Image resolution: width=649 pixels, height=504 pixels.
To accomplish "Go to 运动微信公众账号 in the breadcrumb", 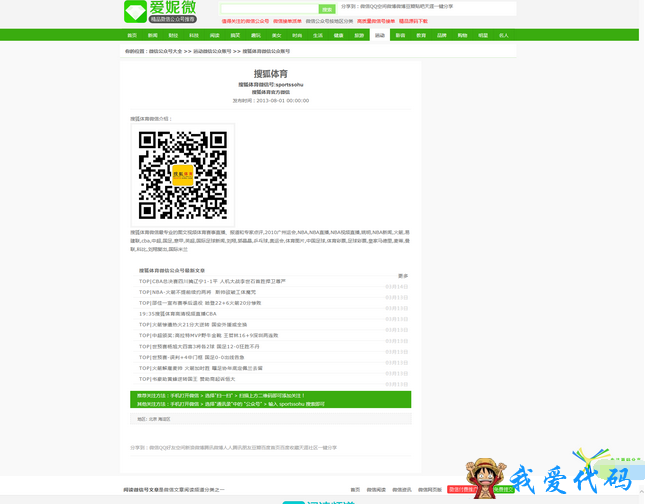I will (212, 51).
